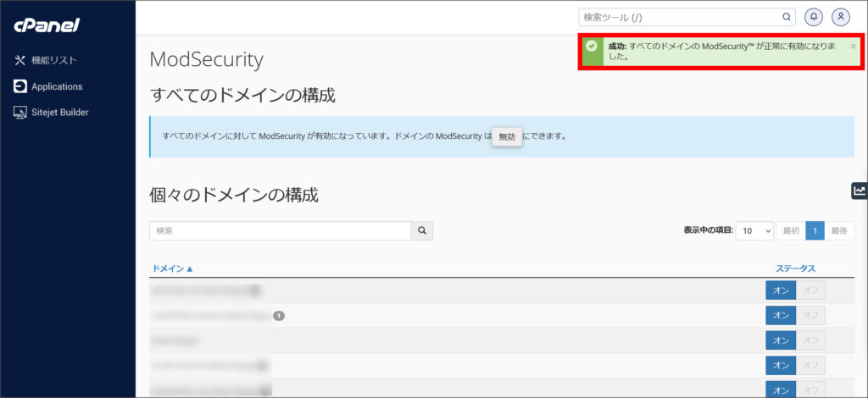Click the 成功 notification message text
This screenshot has width=868, height=398.
coord(721,52)
